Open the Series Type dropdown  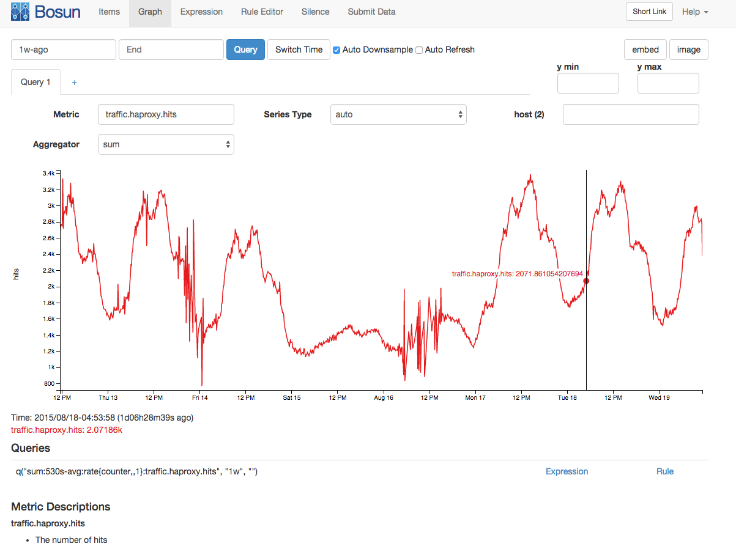click(398, 114)
